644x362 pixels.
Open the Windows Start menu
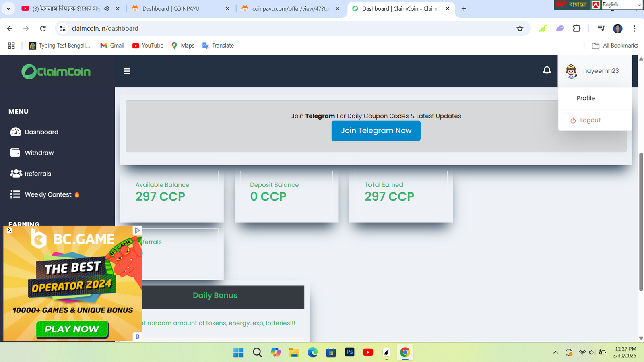point(238,352)
